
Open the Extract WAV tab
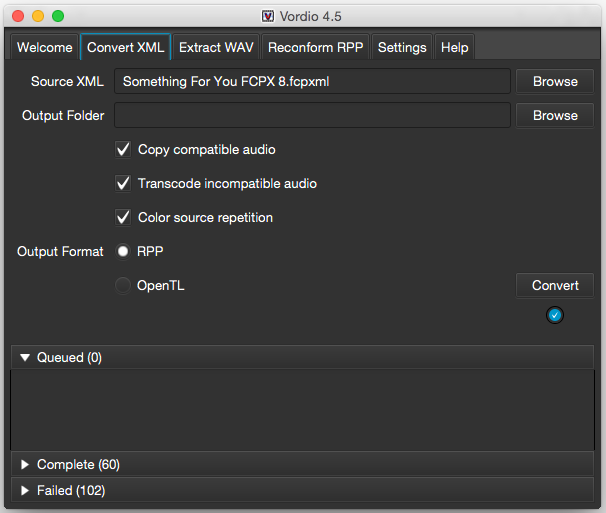[x=216, y=47]
